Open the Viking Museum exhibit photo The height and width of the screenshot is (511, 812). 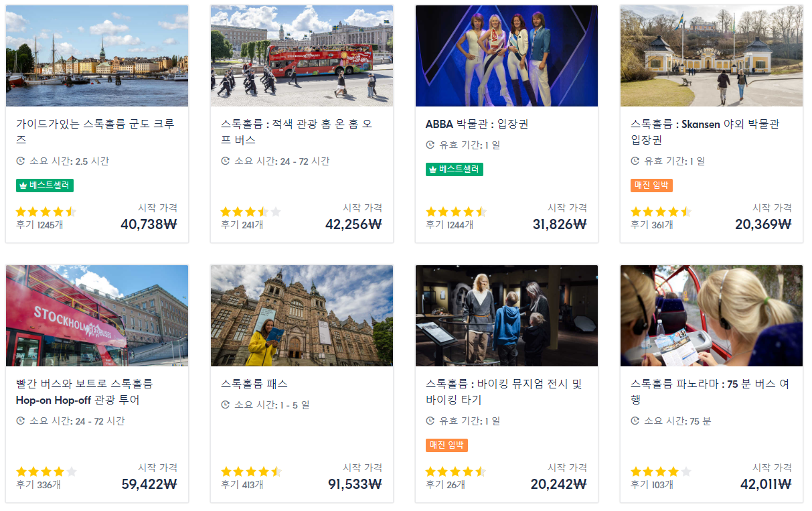click(507, 315)
